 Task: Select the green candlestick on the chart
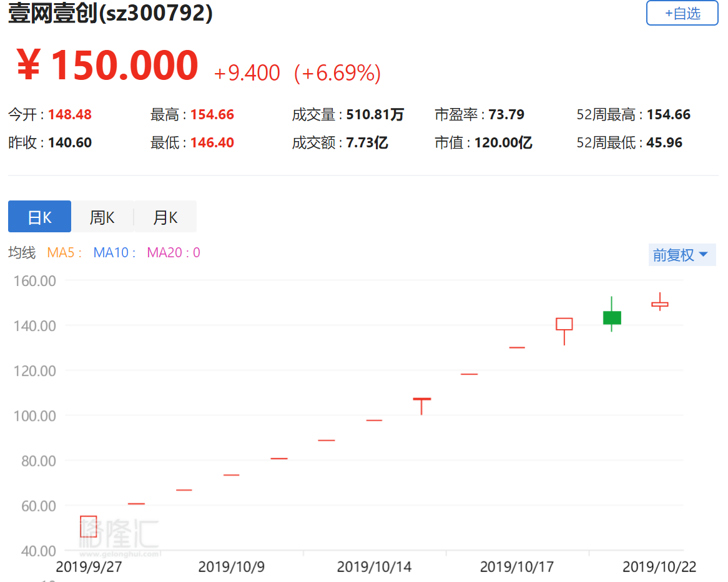[x=612, y=318]
